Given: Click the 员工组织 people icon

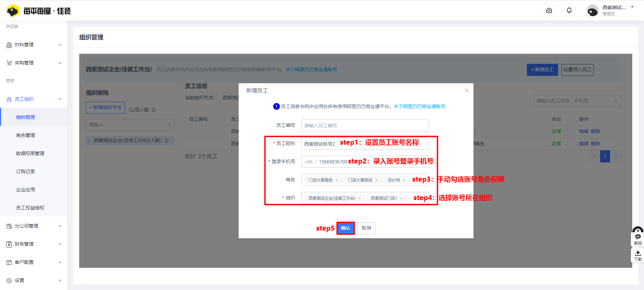Looking at the screenshot, I should point(9,99).
